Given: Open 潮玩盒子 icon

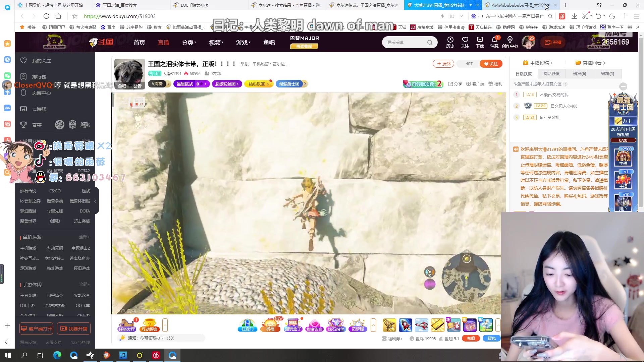Looking at the screenshot, I should [x=293, y=325].
